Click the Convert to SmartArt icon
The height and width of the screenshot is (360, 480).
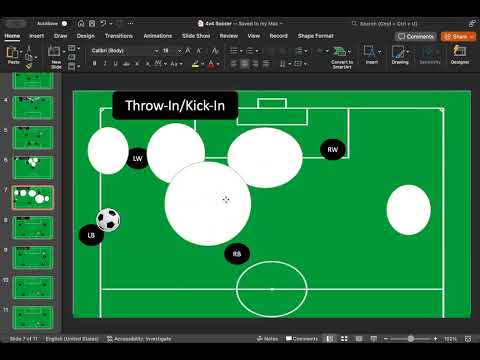340,52
